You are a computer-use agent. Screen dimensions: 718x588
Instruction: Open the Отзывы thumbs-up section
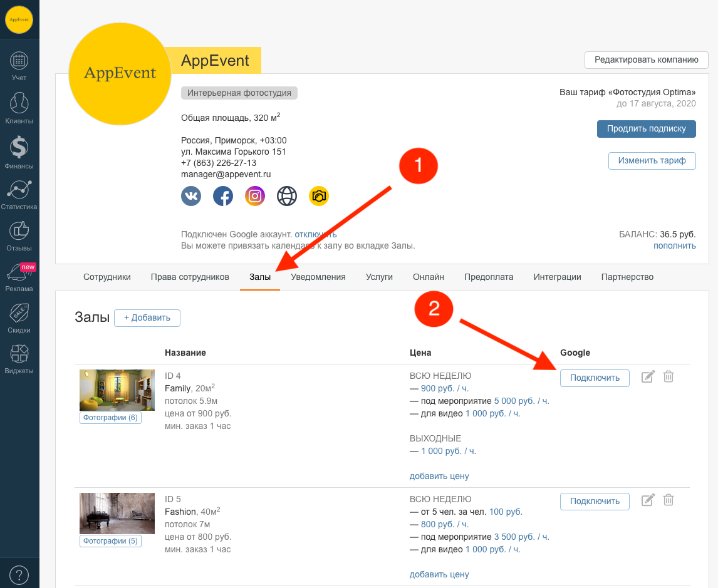coord(19,236)
